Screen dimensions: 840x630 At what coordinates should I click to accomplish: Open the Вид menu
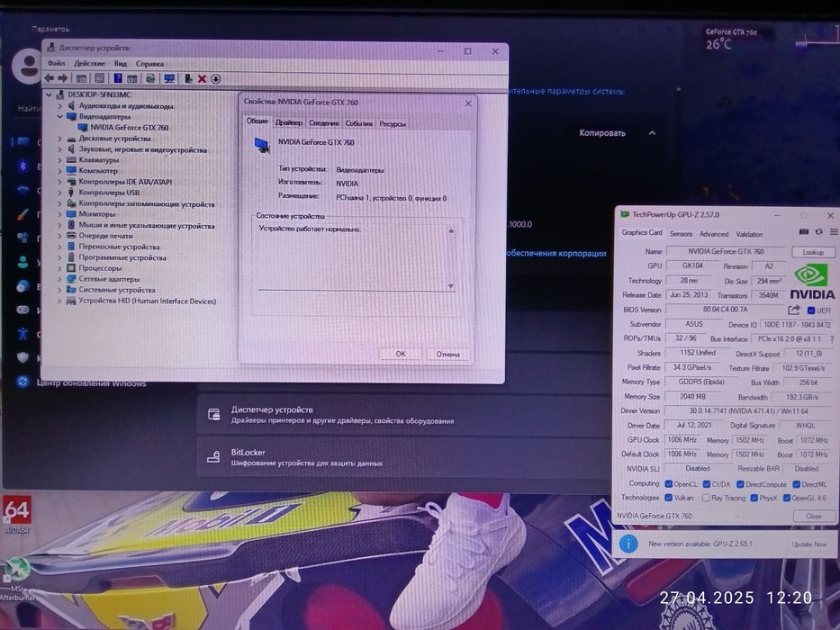[x=121, y=63]
